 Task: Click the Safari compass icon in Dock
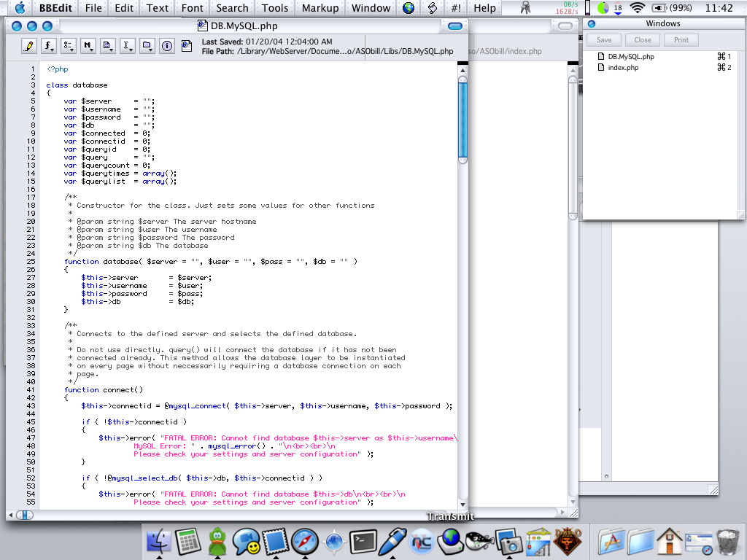(304, 542)
